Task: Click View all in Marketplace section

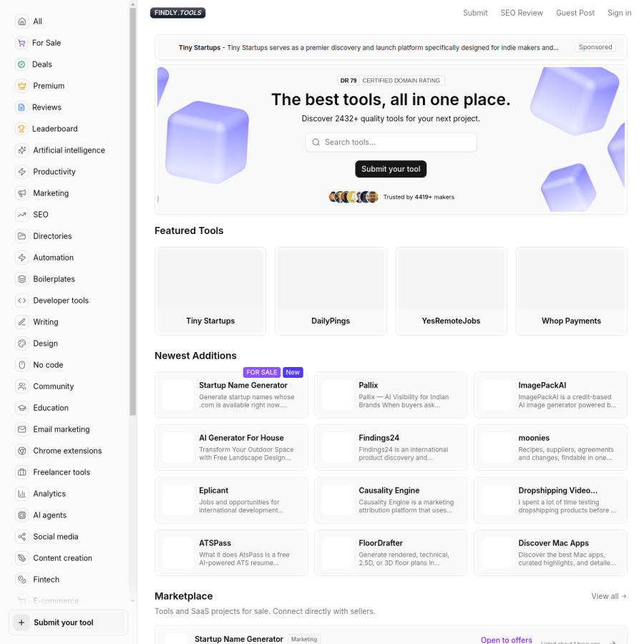Action: point(609,596)
